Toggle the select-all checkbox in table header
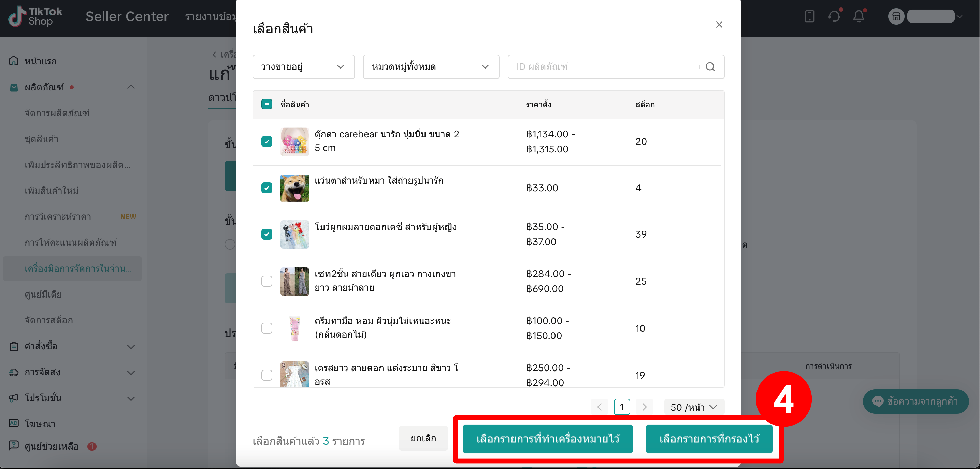This screenshot has height=469, width=980. point(267,104)
